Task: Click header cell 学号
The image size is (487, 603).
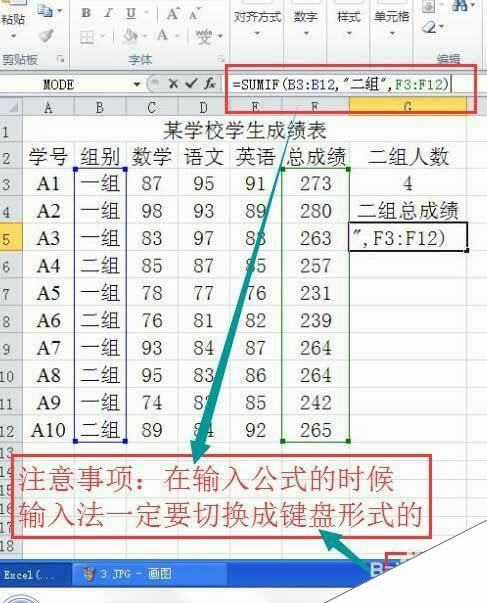Action: (x=48, y=157)
